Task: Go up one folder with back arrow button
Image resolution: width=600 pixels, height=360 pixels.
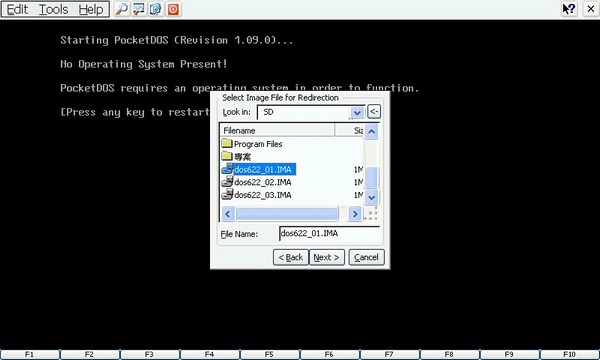Action: tap(374, 112)
